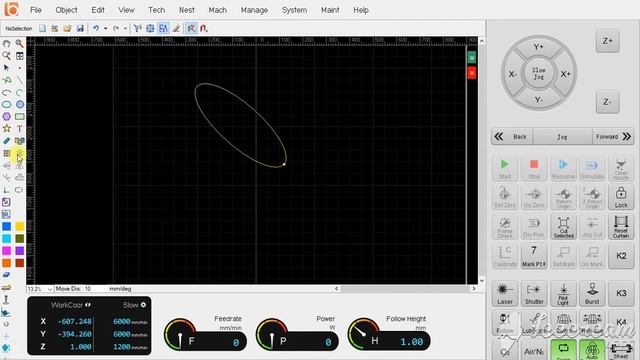Open the Slow speed settings gear

point(143,305)
